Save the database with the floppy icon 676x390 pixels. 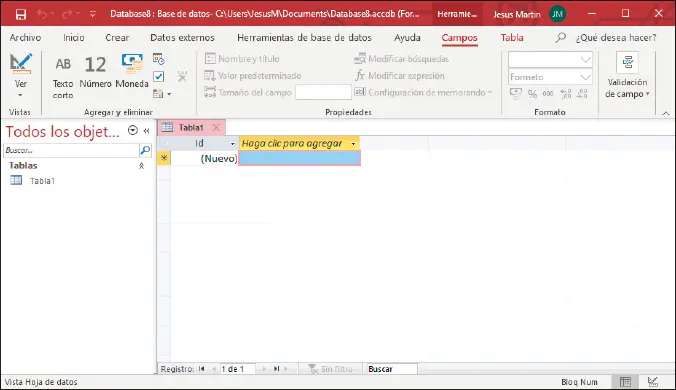click(21, 15)
